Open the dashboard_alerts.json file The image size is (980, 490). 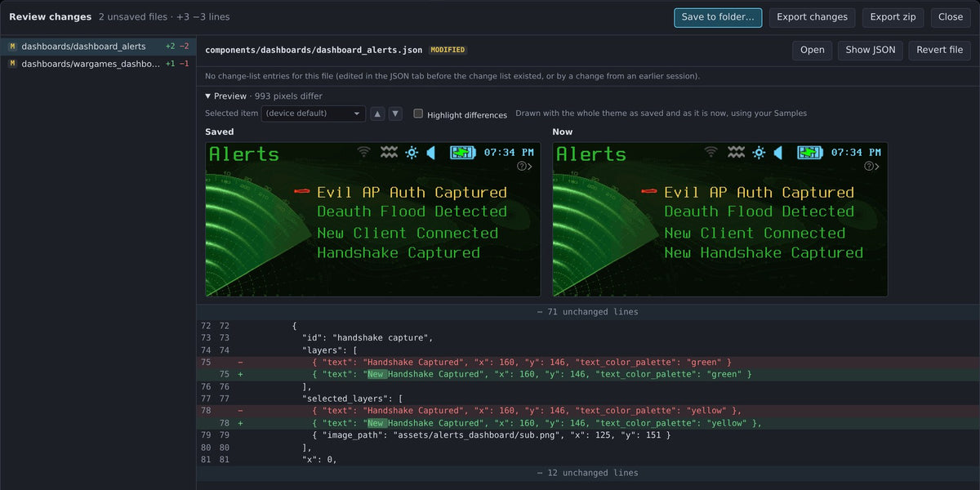coord(812,50)
